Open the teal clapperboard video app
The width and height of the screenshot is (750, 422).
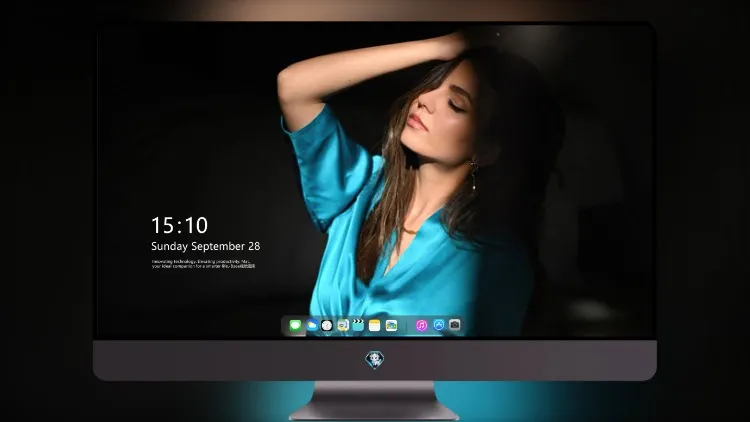click(x=358, y=325)
